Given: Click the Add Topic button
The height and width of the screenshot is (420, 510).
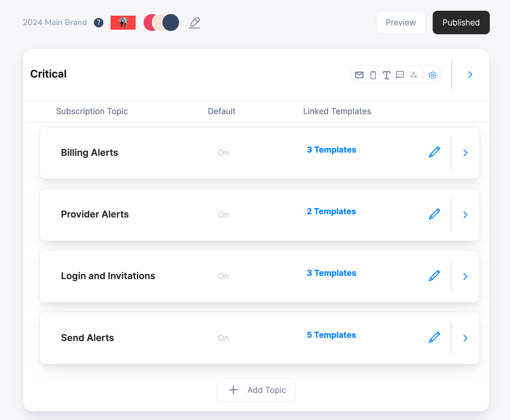Looking at the screenshot, I should coord(256,390).
